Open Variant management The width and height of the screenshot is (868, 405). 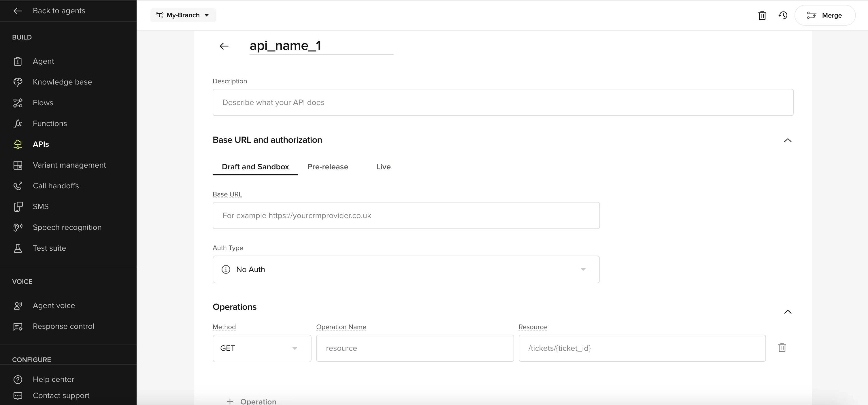69,165
